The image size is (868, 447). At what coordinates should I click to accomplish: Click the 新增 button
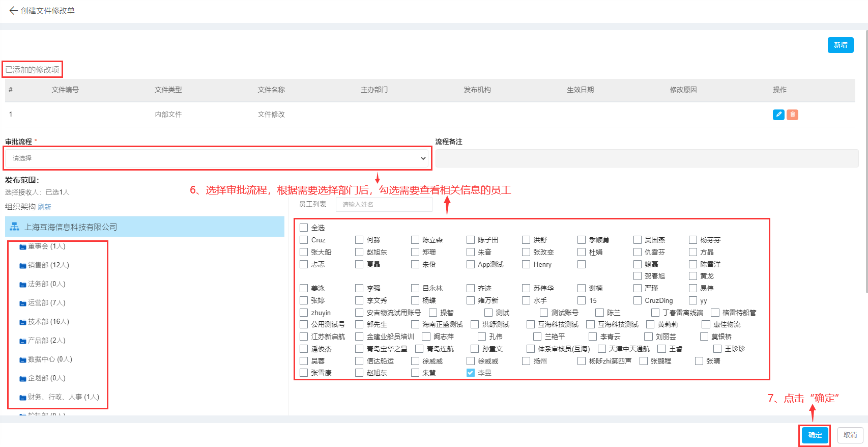click(841, 45)
